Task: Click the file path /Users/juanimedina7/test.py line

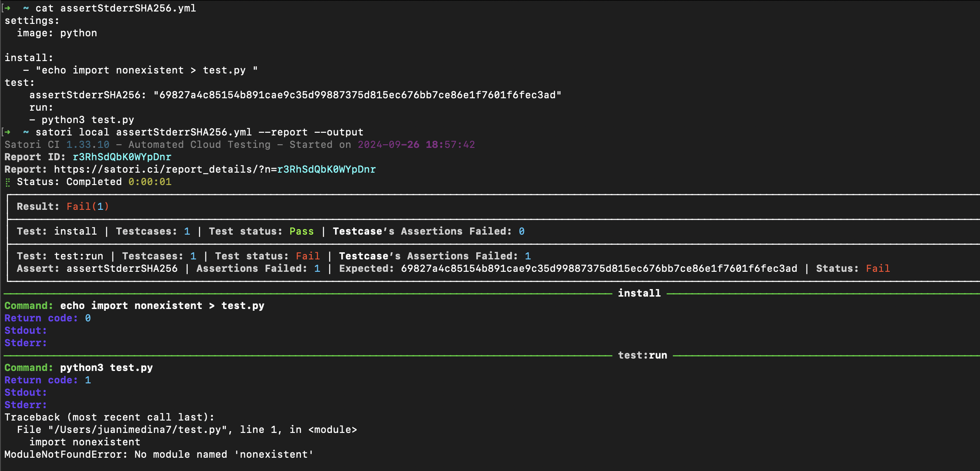Action: tap(187, 430)
